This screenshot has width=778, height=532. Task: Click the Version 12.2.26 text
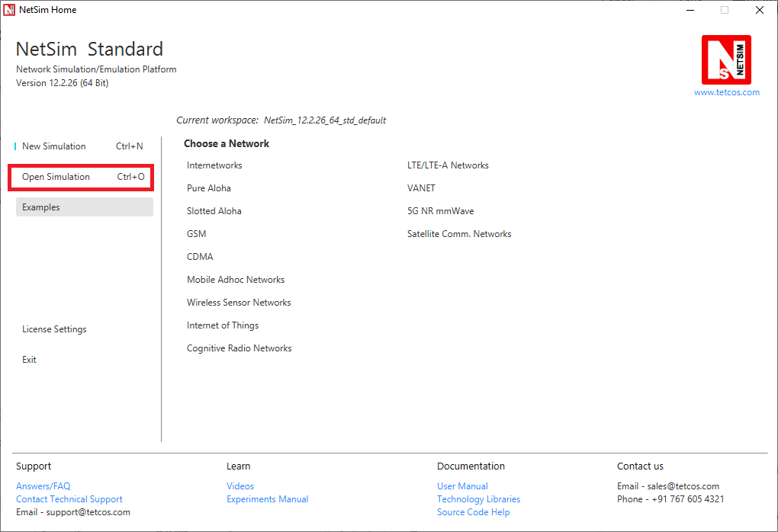62,83
